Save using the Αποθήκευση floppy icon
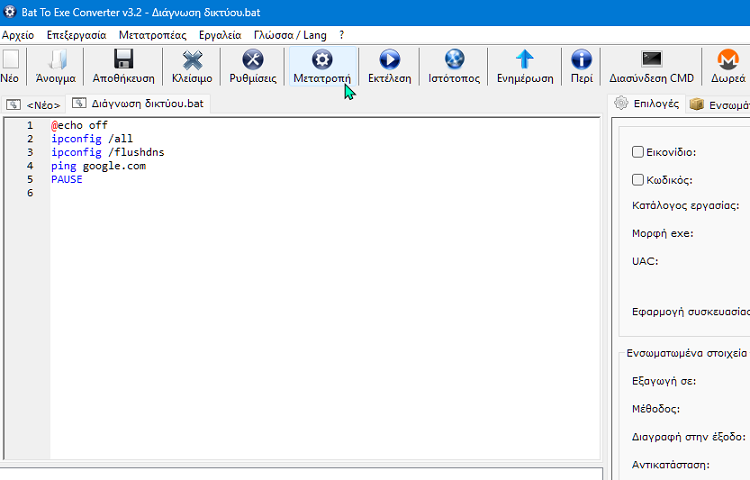 pos(123,60)
